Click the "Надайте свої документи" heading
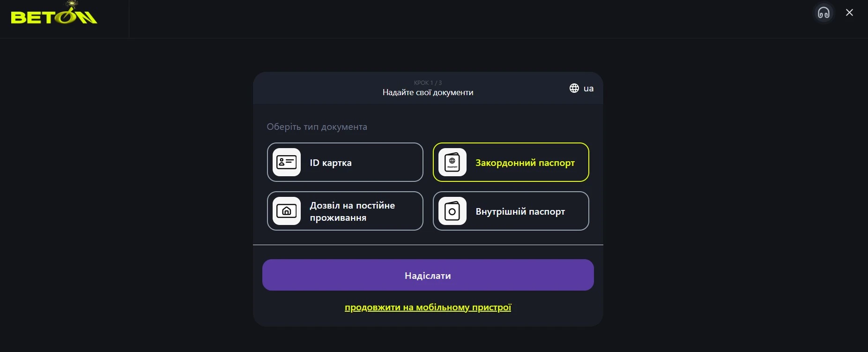The height and width of the screenshot is (352, 868). (x=428, y=92)
